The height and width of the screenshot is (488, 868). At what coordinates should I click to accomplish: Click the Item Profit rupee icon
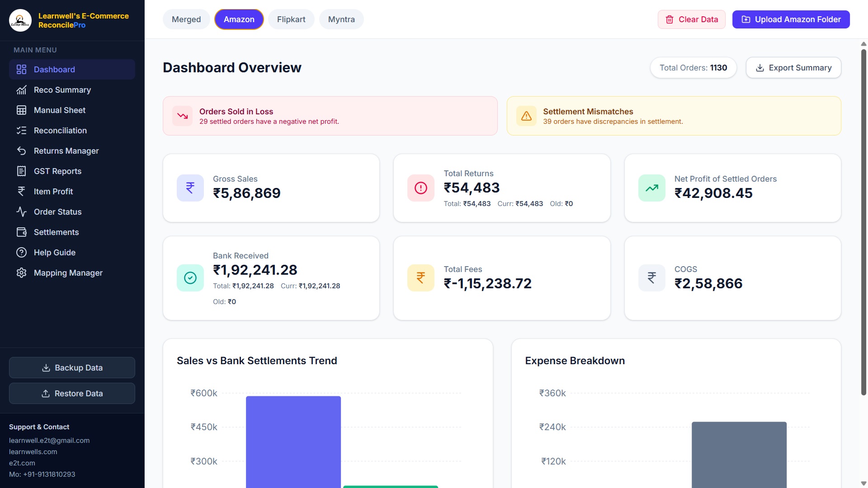(x=22, y=191)
